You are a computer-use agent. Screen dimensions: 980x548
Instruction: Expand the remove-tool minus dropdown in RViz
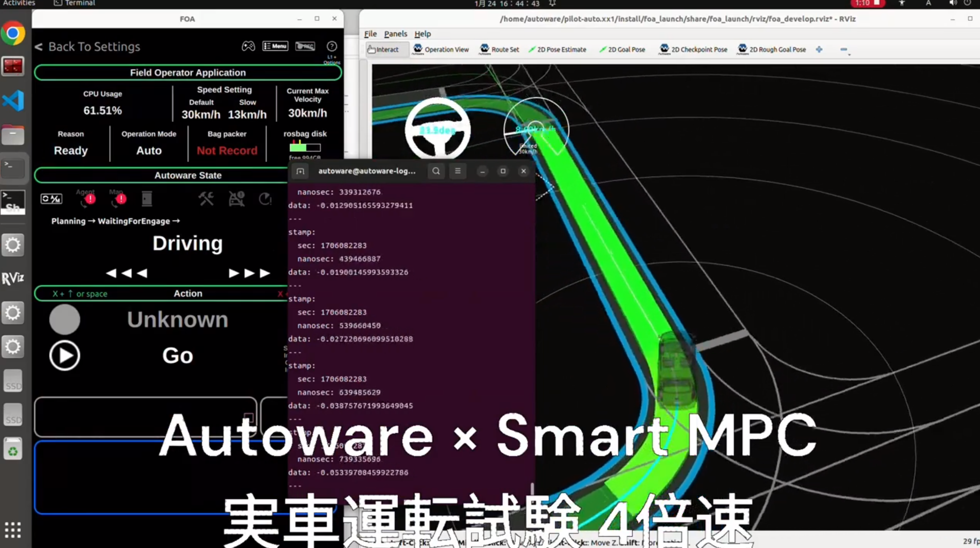(x=844, y=50)
